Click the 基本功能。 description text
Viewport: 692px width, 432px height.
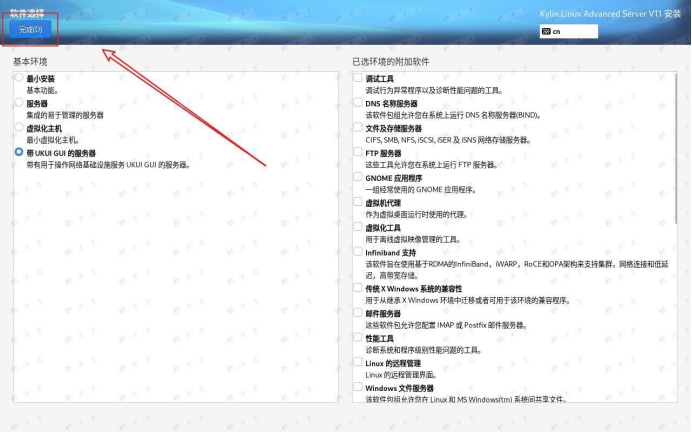(42, 90)
